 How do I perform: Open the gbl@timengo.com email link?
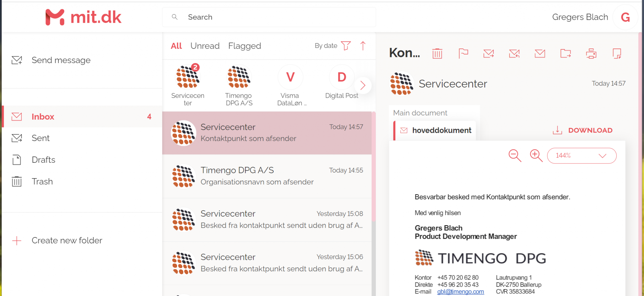[x=460, y=292]
